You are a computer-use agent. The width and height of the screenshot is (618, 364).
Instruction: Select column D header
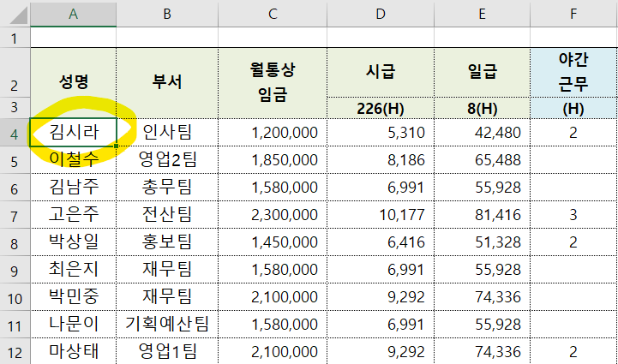pyautogui.click(x=381, y=14)
